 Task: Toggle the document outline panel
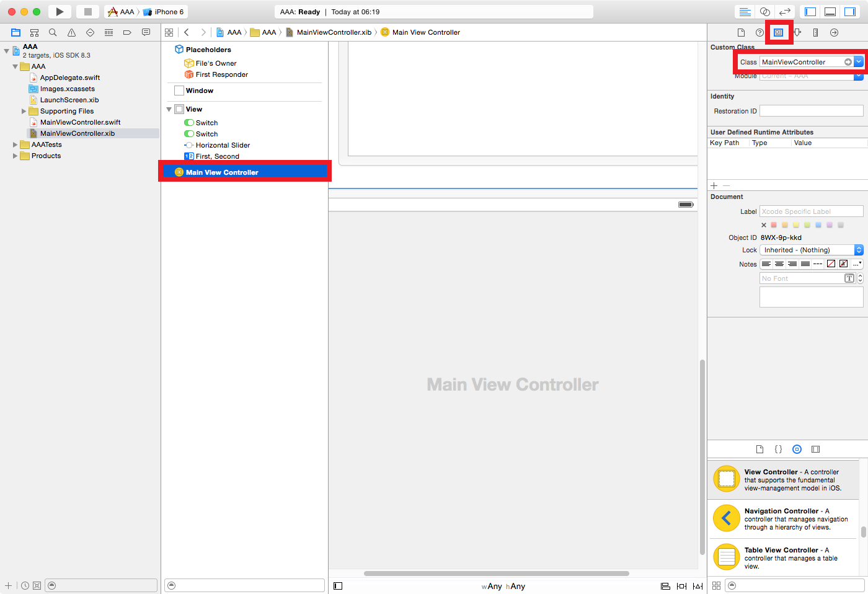(338, 586)
